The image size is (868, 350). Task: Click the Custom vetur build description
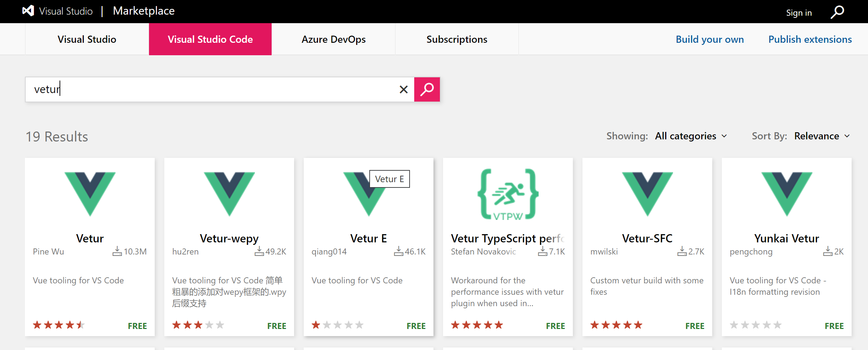click(x=647, y=286)
